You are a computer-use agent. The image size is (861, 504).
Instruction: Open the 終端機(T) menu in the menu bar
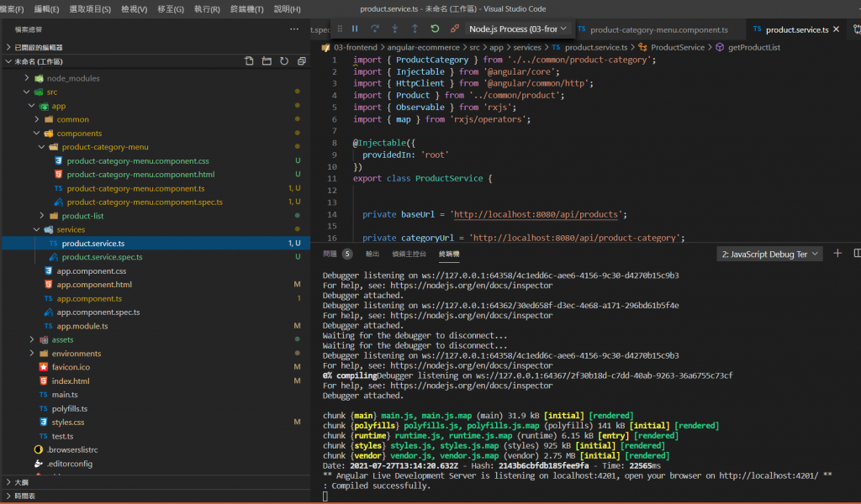(x=247, y=9)
